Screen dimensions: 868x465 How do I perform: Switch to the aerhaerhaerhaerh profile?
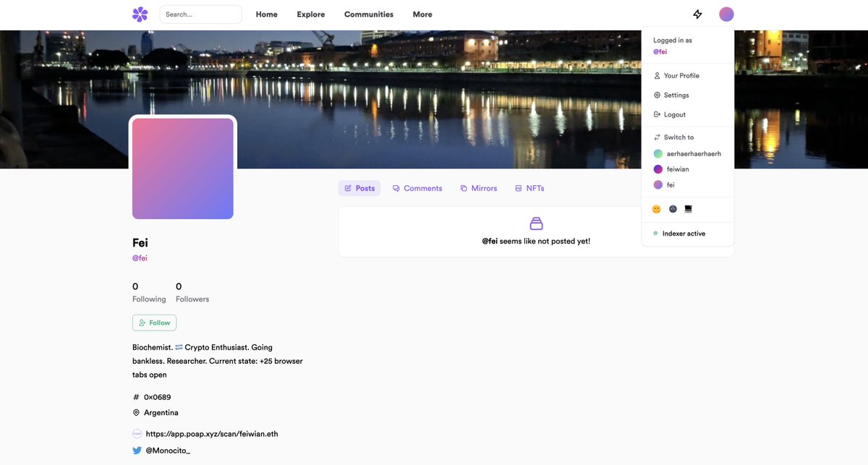pyautogui.click(x=687, y=154)
